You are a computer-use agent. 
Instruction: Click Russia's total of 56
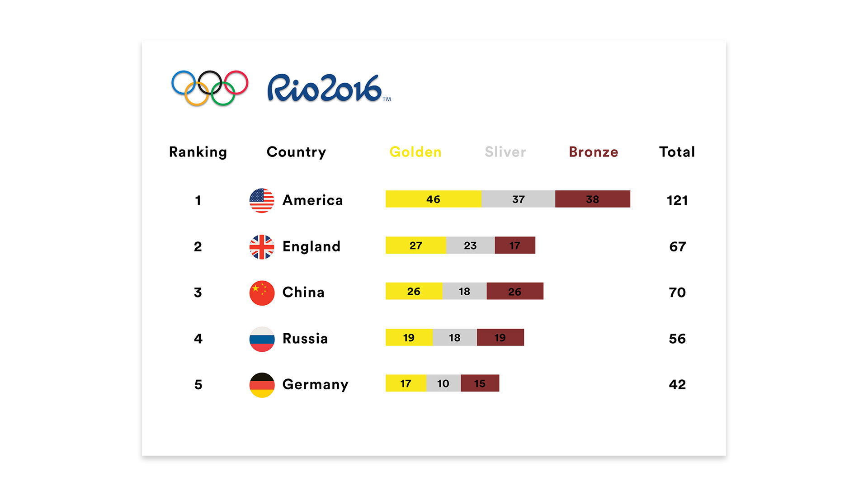click(677, 339)
